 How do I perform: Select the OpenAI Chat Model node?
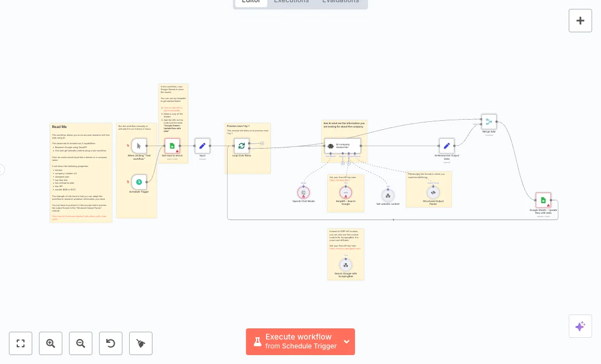303,193
